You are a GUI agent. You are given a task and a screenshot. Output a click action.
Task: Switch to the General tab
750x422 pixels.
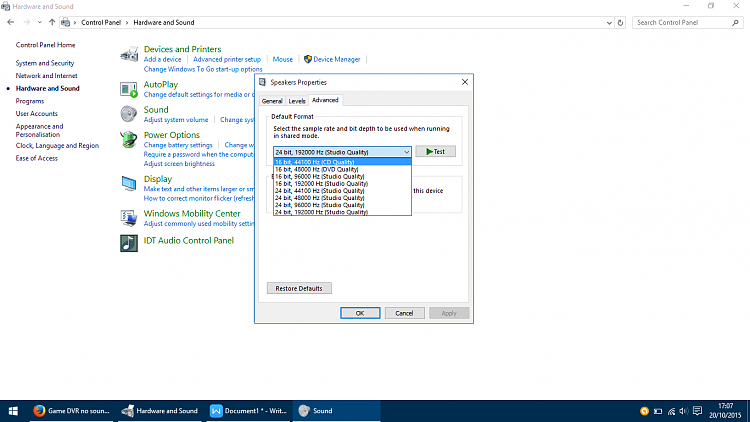(x=272, y=101)
